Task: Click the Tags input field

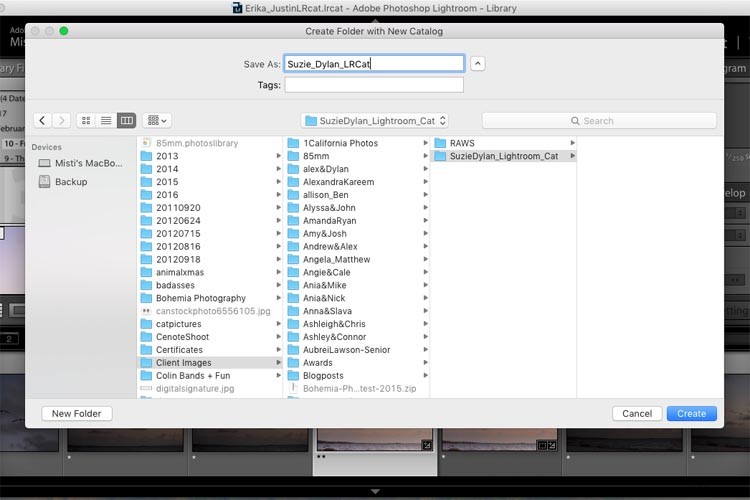Action: (x=373, y=85)
